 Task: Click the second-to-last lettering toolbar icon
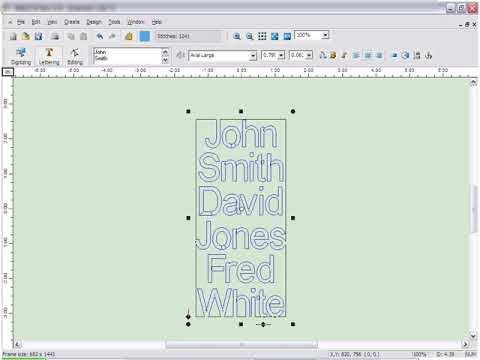pyautogui.click(x=417, y=55)
